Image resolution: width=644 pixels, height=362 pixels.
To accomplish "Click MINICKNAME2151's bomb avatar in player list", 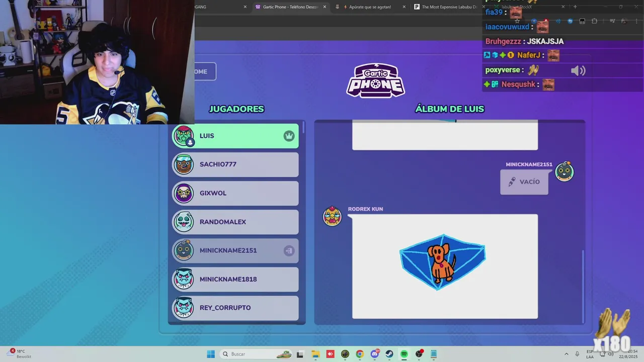I will coord(184,250).
